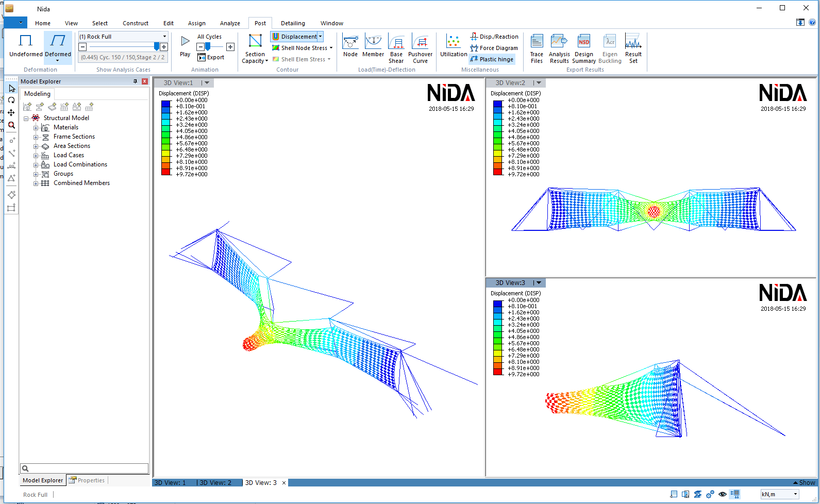Switch to the Properties panel tab
Viewport: 820px width, 504px height.
point(87,480)
